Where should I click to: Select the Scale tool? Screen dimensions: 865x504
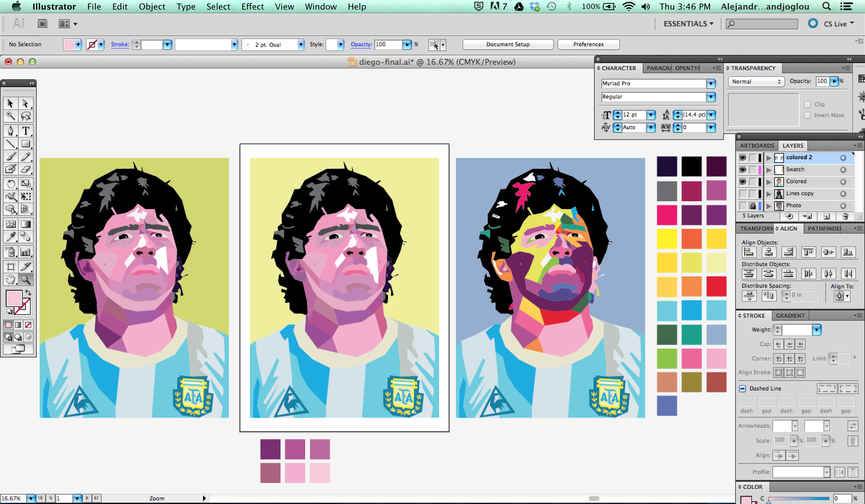[26, 184]
